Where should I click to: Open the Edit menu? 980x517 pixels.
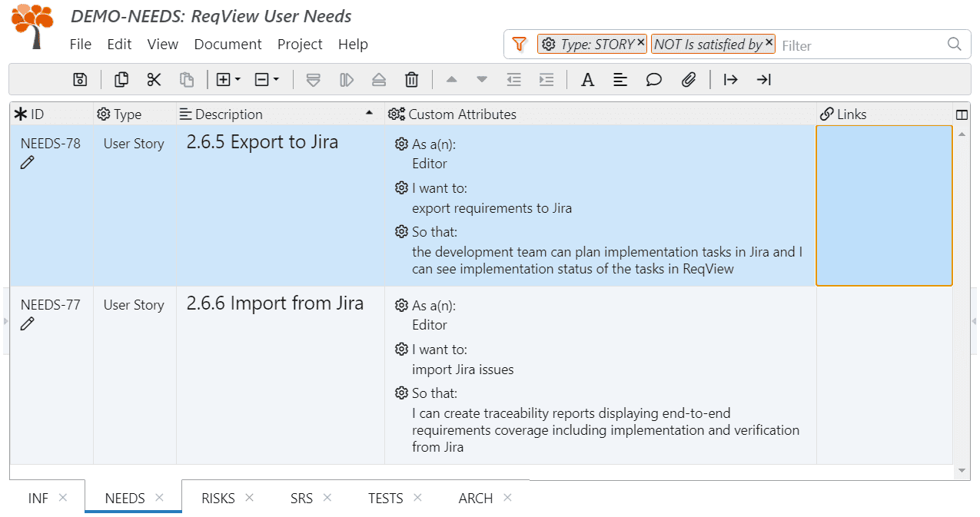119,45
